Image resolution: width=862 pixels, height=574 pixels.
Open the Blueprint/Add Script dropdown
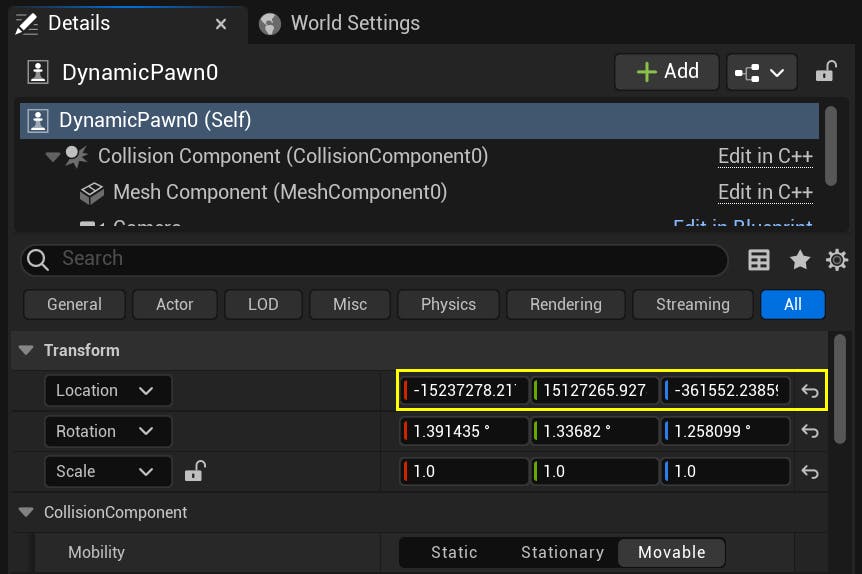[x=761, y=72]
